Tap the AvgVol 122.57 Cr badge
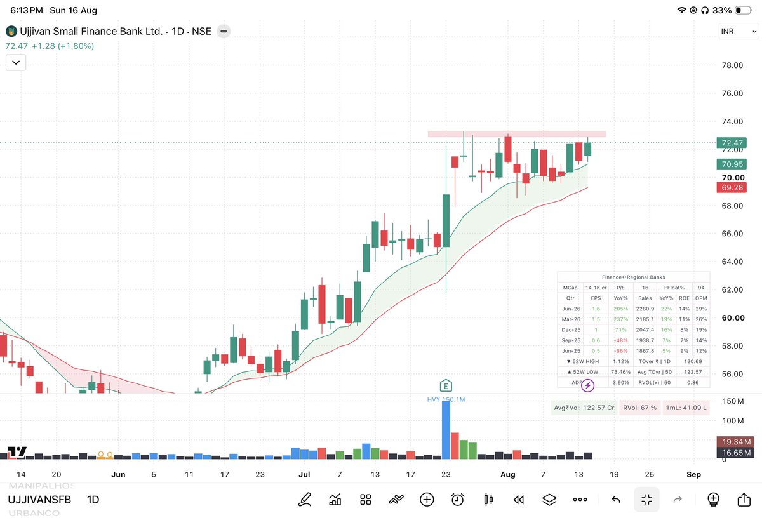 (x=584, y=408)
